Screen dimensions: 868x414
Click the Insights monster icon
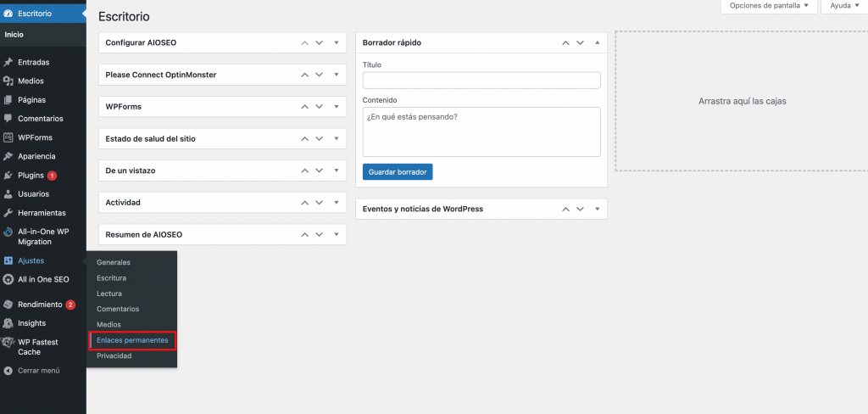coord(8,323)
